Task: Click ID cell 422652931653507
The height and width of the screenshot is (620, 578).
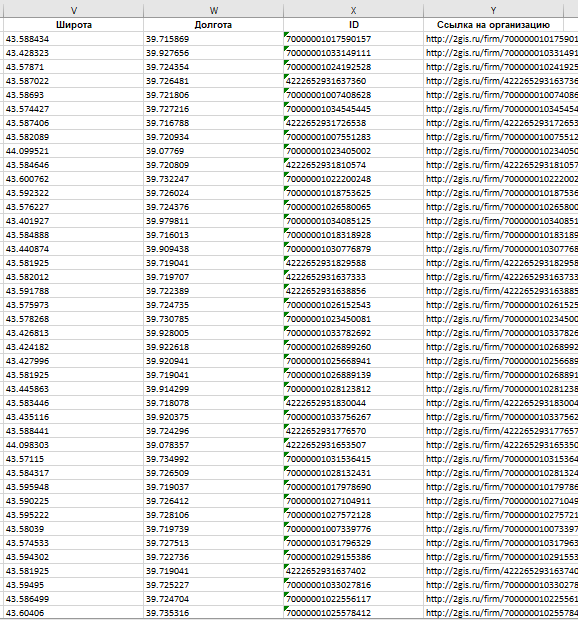Action: click(x=353, y=445)
